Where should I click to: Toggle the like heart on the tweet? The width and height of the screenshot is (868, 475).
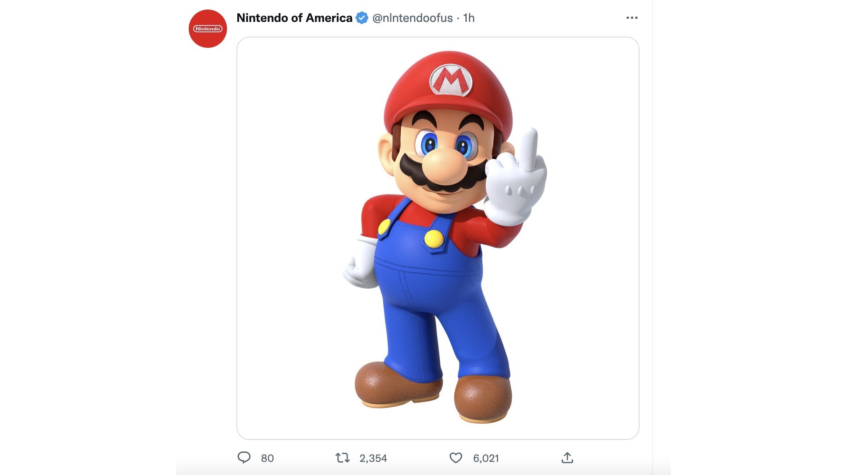coord(456,458)
